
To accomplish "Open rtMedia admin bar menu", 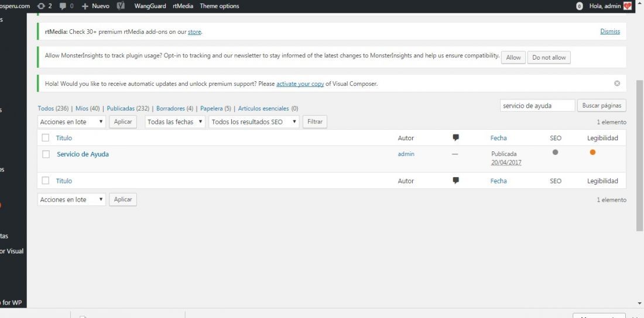I will (x=183, y=6).
